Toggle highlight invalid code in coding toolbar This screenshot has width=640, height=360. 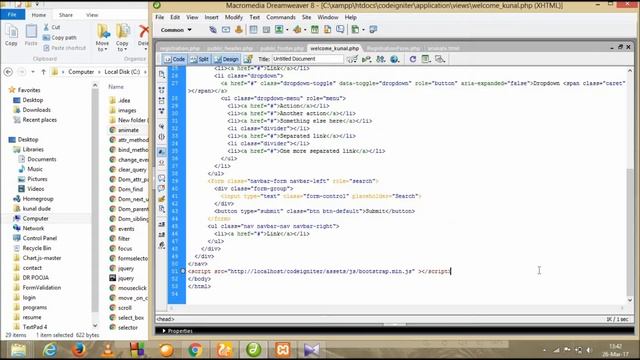(162, 163)
